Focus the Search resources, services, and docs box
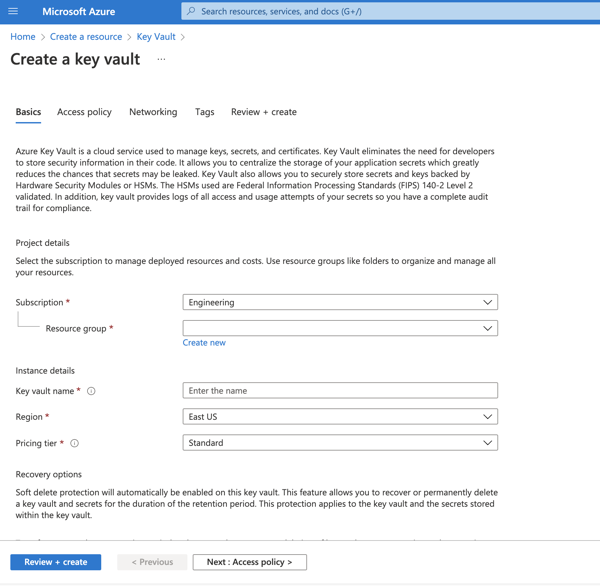The height and width of the screenshot is (586, 600). [390, 11]
